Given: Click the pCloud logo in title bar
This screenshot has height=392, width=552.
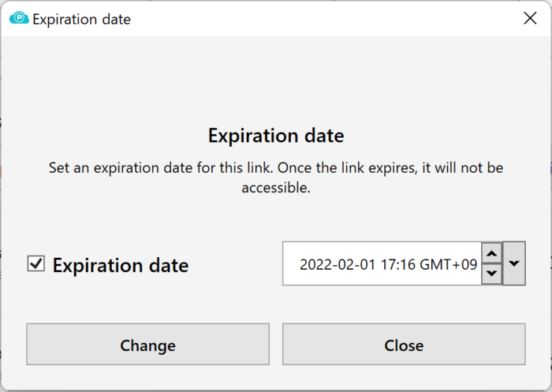Looking at the screenshot, I should pos(19,19).
